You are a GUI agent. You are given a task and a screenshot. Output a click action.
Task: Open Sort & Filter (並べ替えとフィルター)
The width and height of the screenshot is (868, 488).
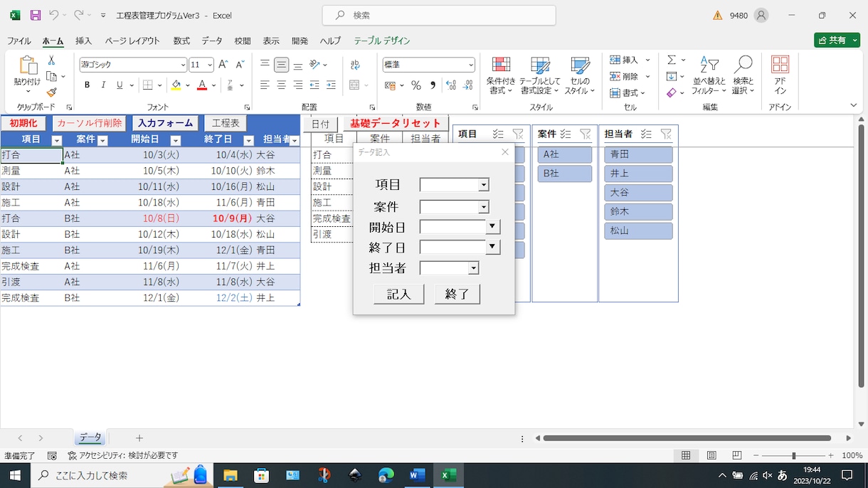709,76
